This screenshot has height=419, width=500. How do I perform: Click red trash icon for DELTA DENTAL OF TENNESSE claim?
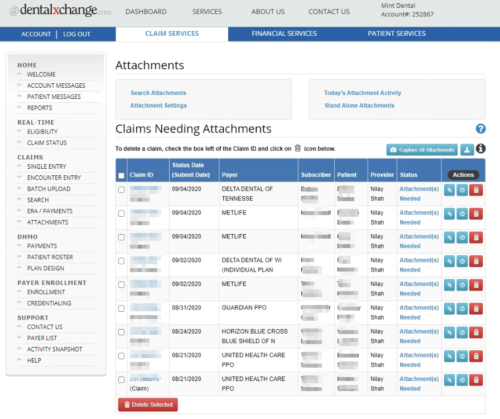click(x=476, y=190)
